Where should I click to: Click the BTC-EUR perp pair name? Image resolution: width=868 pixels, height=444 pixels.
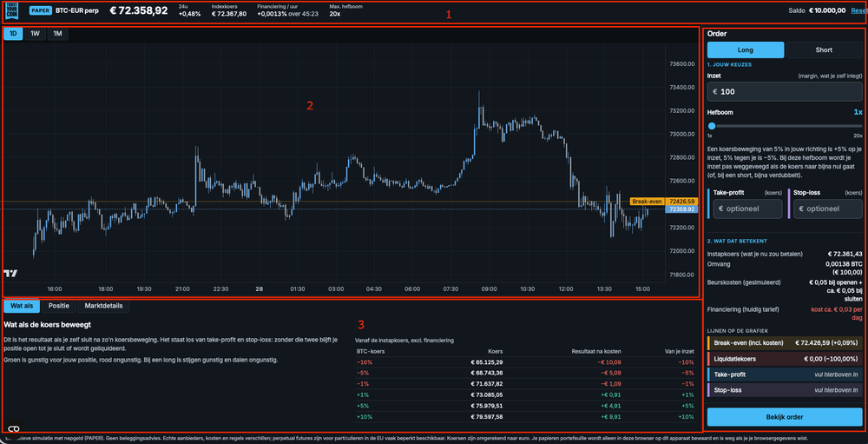pyautogui.click(x=77, y=10)
